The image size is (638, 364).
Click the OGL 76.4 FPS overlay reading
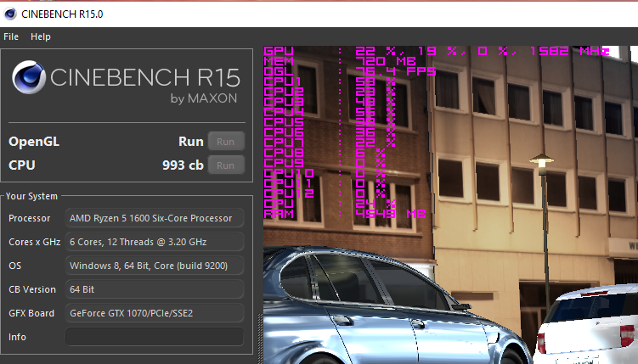(x=350, y=71)
